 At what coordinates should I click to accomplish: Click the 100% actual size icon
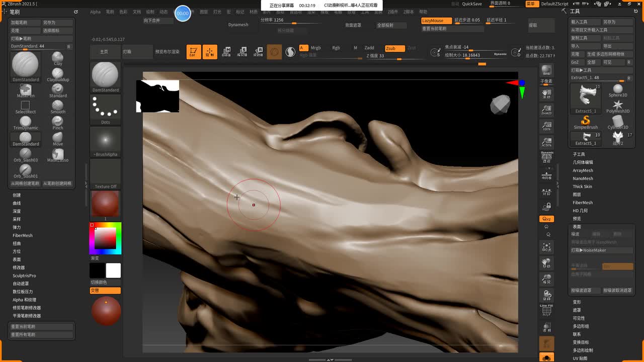[x=546, y=126]
